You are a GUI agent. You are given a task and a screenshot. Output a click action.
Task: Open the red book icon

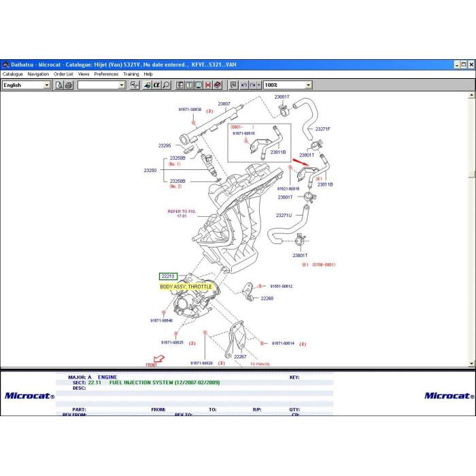click(218, 85)
